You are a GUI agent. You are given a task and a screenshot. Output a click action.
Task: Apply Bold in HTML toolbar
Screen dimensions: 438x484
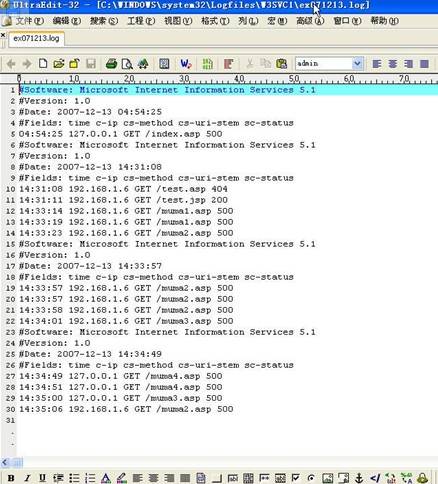tap(11, 478)
